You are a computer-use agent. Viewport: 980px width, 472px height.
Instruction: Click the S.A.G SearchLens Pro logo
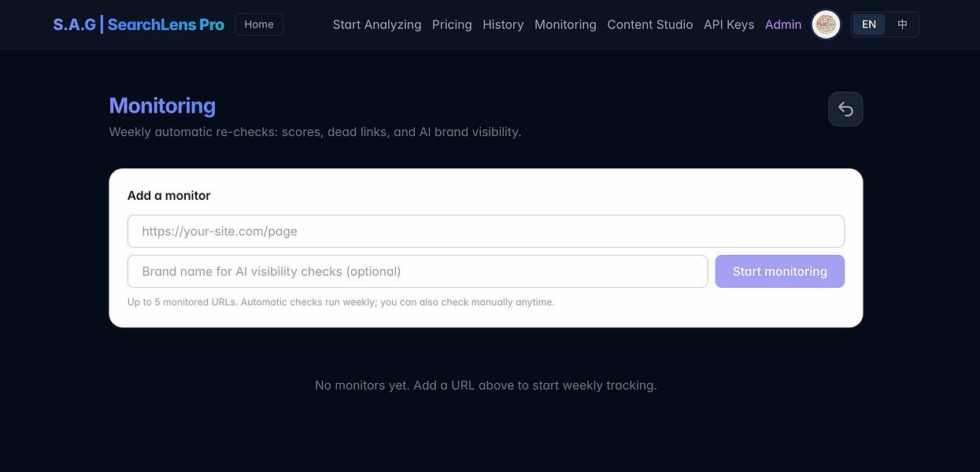tap(139, 24)
